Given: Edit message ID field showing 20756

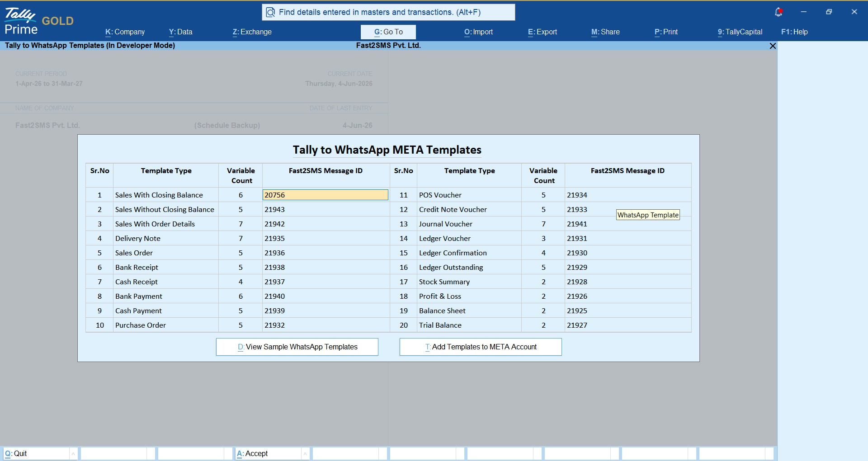Looking at the screenshot, I should coord(325,195).
